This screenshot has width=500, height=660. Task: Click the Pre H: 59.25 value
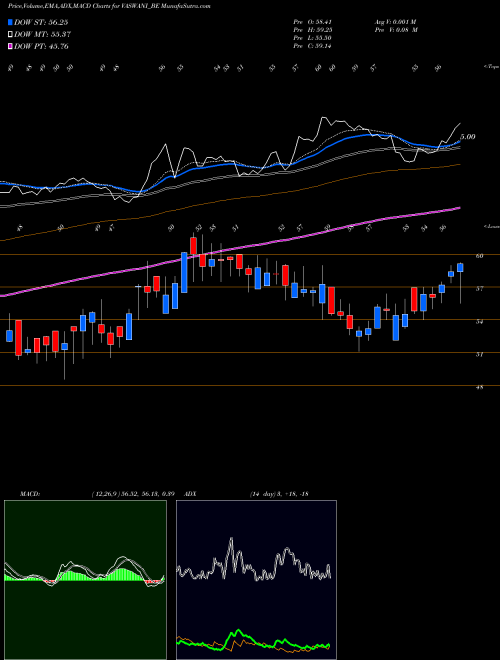tap(313, 30)
